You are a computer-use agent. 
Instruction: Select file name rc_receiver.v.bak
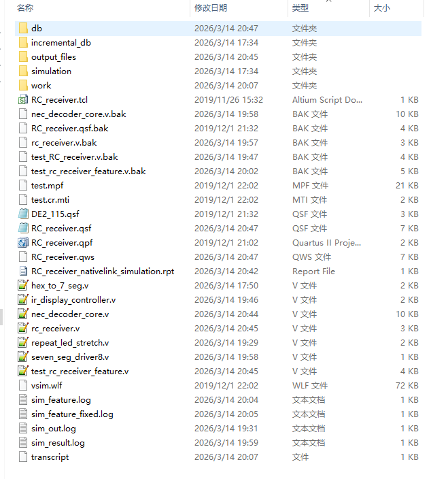click(64, 143)
